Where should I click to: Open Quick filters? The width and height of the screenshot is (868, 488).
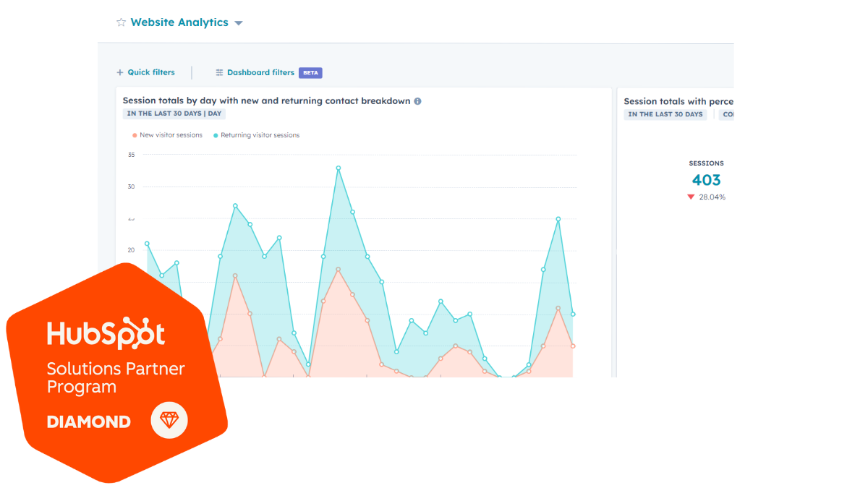(150, 72)
